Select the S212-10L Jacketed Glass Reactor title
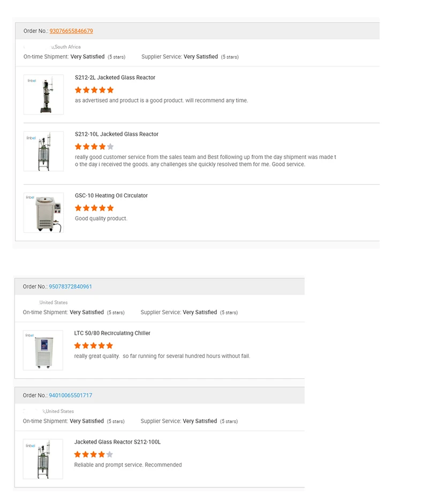 (117, 134)
